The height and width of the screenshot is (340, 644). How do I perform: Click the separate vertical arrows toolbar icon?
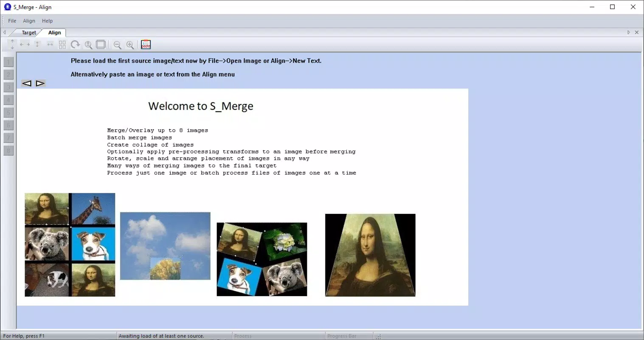12,44
